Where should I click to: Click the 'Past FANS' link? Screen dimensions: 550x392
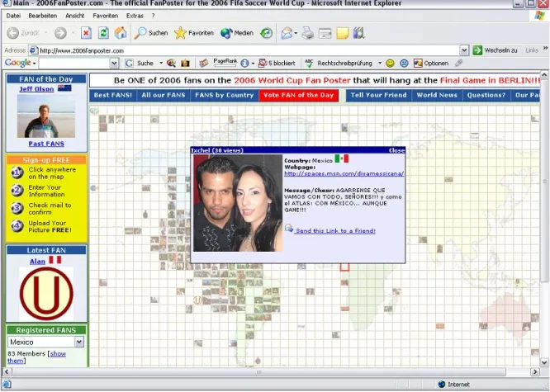pyautogui.click(x=46, y=144)
